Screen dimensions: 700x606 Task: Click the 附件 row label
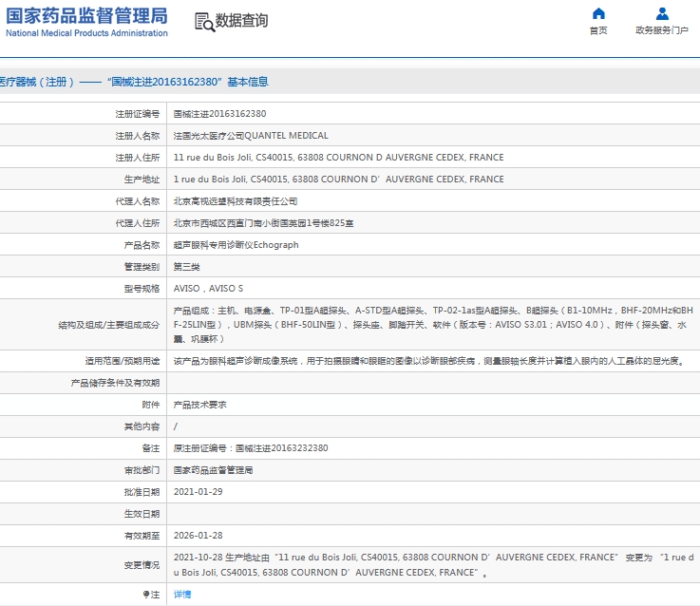click(x=151, y=405)
